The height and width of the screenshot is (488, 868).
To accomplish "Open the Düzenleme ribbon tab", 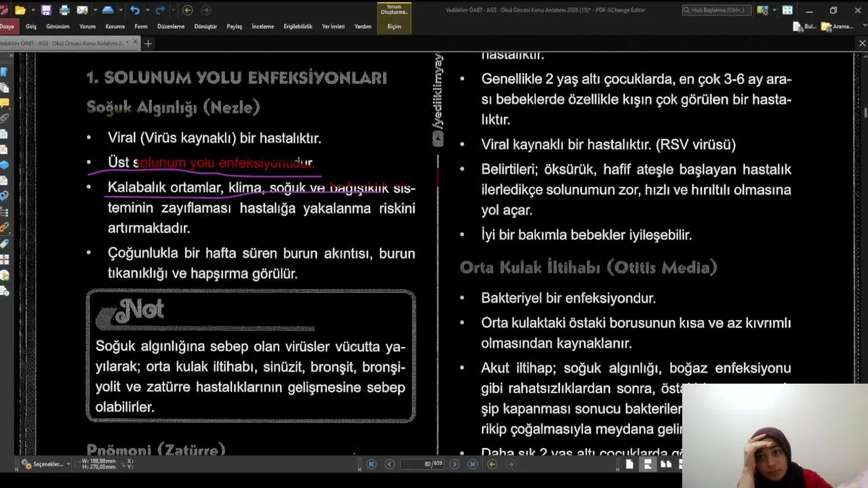I will click(x=171, y=26).
